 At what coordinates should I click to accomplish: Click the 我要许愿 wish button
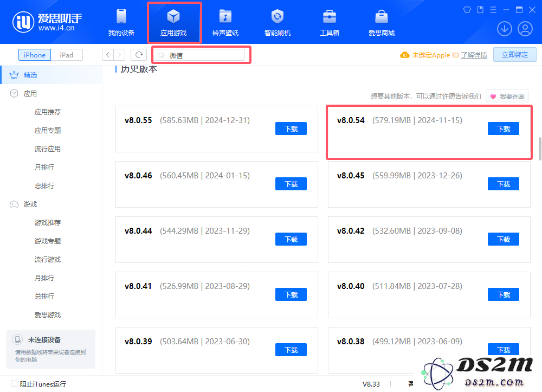coord(507,97)
